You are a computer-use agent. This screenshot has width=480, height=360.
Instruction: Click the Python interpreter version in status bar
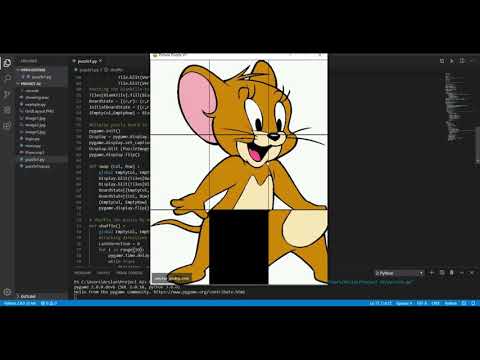(20, 303)
